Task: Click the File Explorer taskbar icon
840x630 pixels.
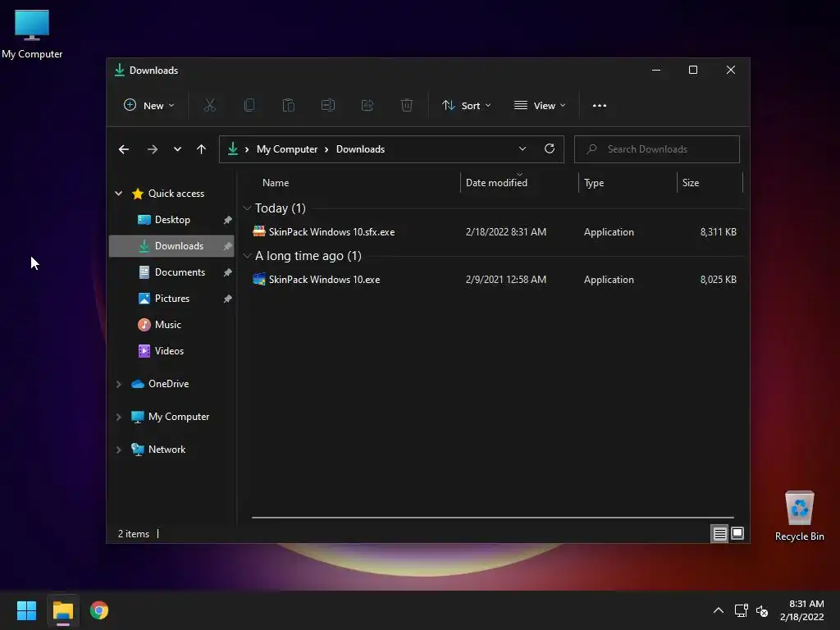Action: (x=62, y=610)
